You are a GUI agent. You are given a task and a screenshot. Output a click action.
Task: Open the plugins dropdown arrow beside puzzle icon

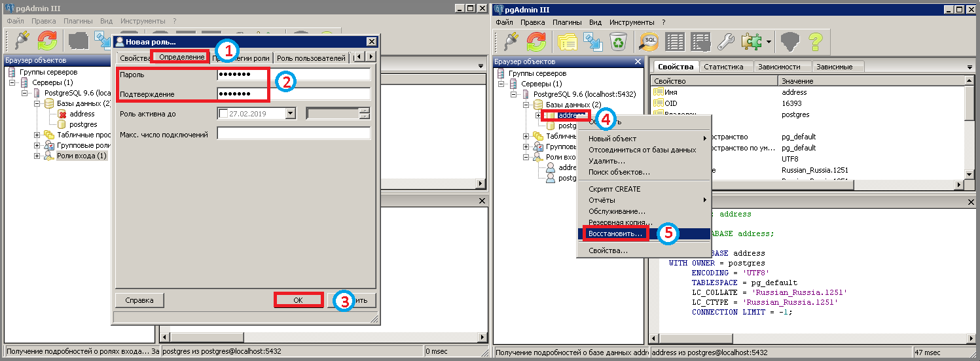coord(769,43)
